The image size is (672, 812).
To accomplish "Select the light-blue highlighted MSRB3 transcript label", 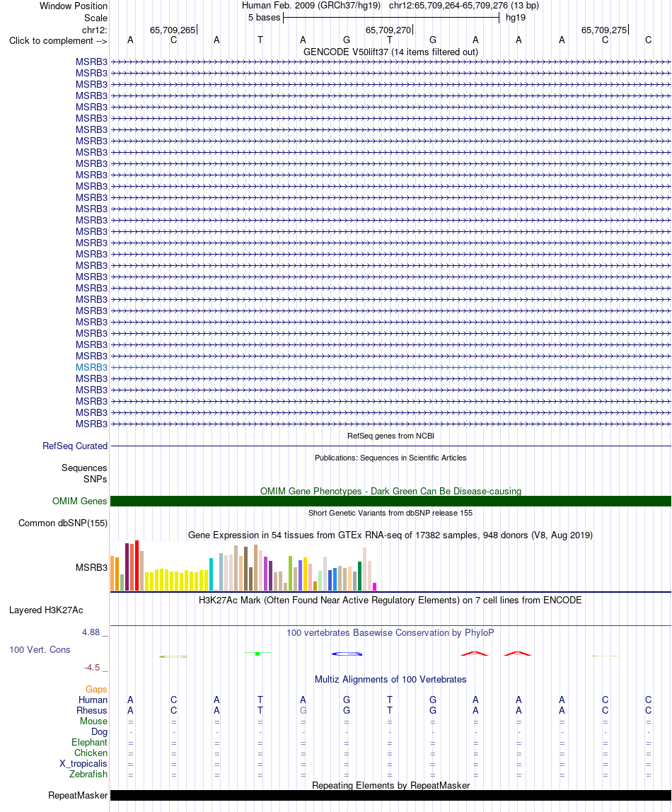I will coord(92,367).
